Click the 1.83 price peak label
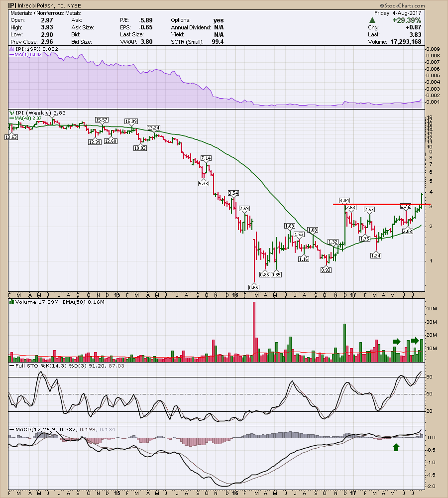Screen dimensions: 448x498 [289, 226]
